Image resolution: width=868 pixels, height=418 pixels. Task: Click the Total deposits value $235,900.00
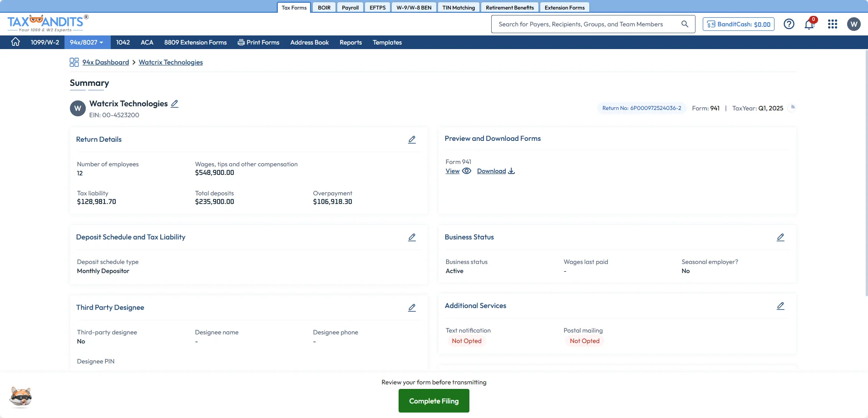tap(214, 202)
